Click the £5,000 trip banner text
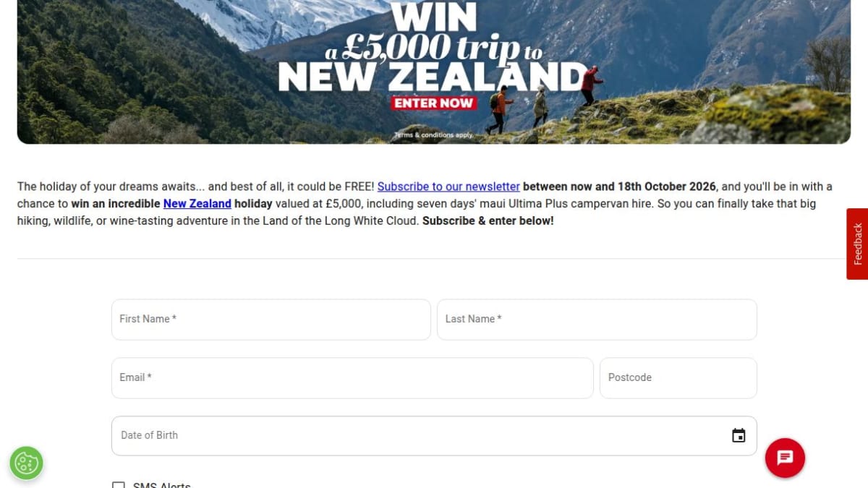The width and height of the screenshot is (868, 488). [441, 48]
